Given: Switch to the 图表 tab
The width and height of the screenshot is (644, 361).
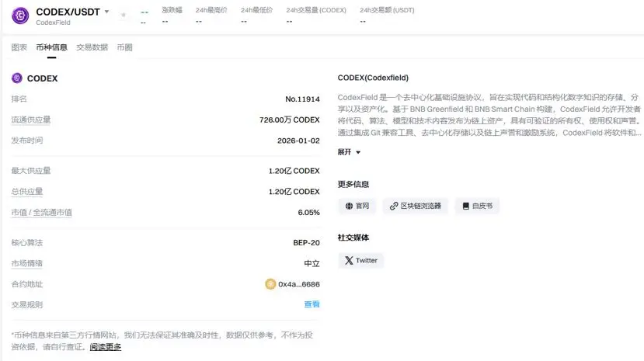Looking at the screenshot, I should 19,47.
